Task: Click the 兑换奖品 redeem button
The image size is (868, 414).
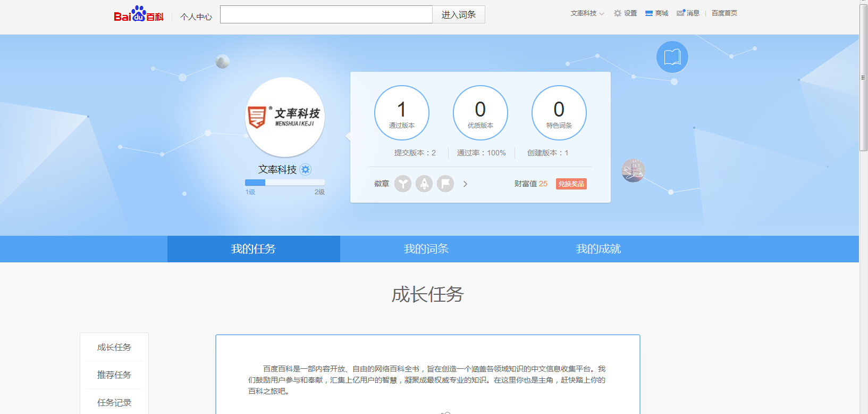Action: coord(571,184)
